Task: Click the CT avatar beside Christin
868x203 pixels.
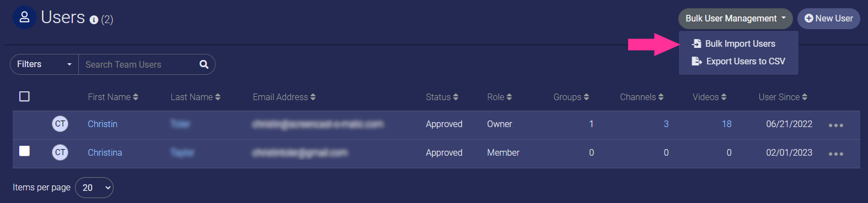Action: pos(60,124)
